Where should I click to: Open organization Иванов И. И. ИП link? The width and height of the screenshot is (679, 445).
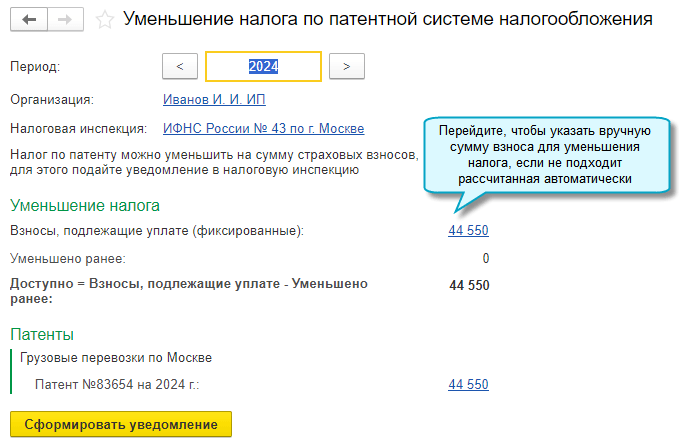pyautogui.click(x=213, y=99)
